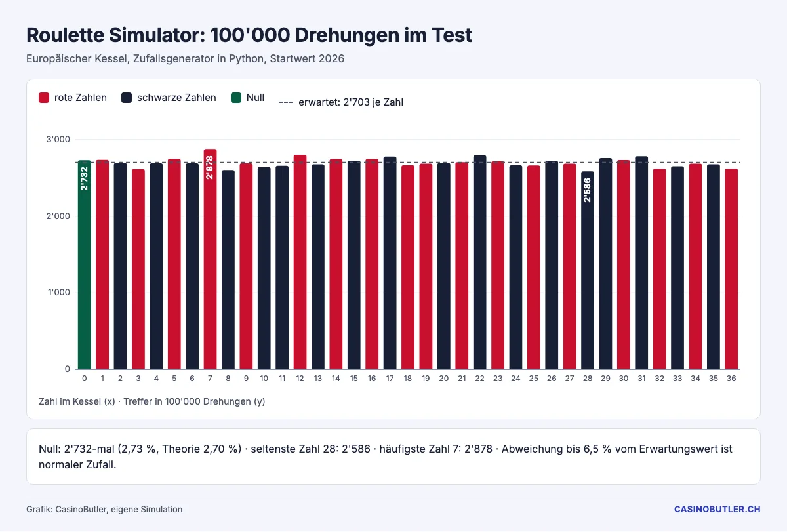The width and height of the screenshot is (787, 532).
Task: Click the tallest red bar labeled 2'878
Action: [210, 259]
